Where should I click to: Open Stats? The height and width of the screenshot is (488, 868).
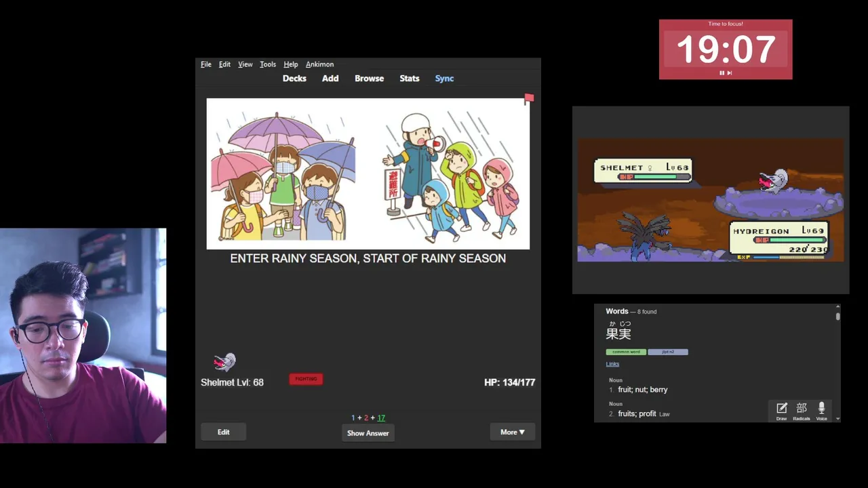point(410,79)
